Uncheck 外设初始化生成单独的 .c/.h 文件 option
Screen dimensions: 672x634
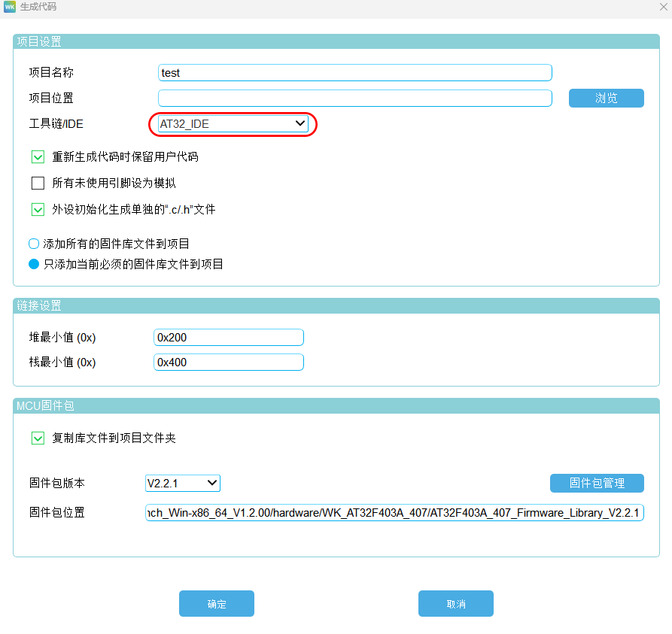pos(38,210)
